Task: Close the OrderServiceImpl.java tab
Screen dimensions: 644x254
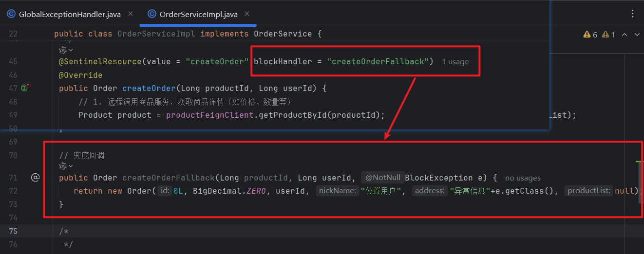Action: (x=247, y=14)
